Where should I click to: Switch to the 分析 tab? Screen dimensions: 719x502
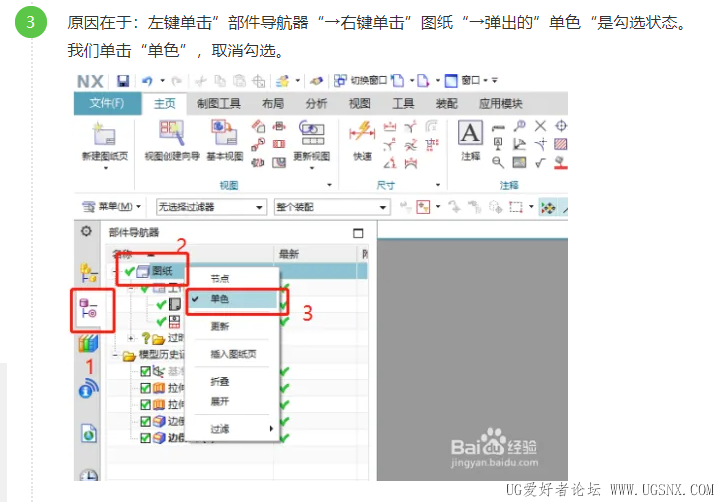pos(316,104)
